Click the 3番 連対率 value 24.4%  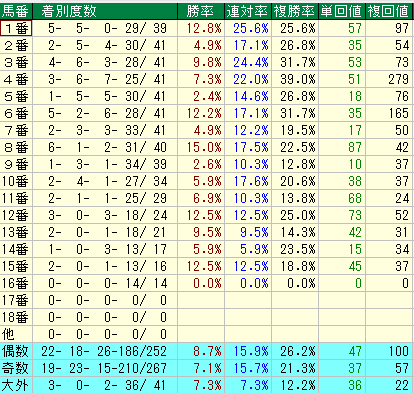(251, 62)
